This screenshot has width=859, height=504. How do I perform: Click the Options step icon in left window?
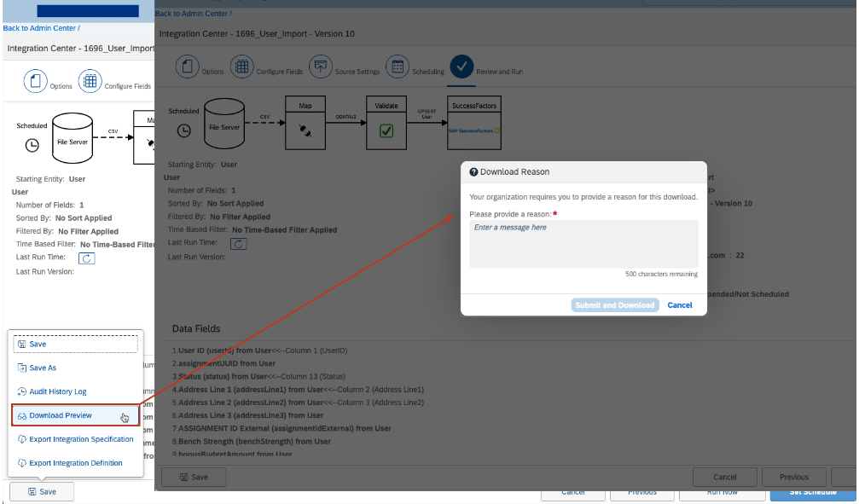(x=36, y=82)
